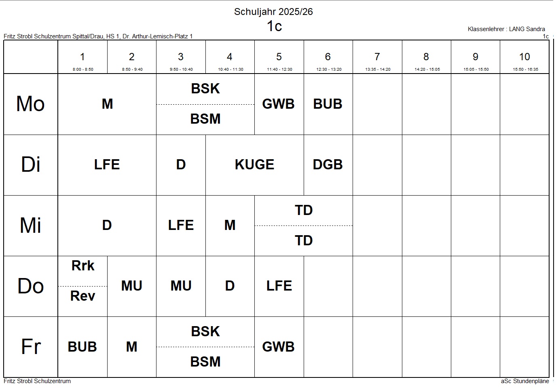Screen dimensions: 558x392
Task: Select the Rev lesson on Thursday
Action: pyautogui.click(x=83, y=296)
